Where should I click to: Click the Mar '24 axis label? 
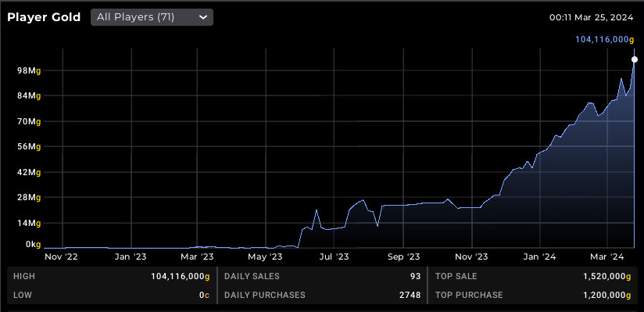607,257
